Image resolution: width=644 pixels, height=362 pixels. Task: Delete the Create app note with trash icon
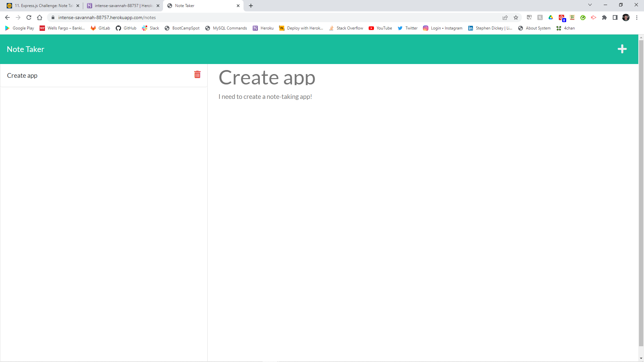[197, 74]
